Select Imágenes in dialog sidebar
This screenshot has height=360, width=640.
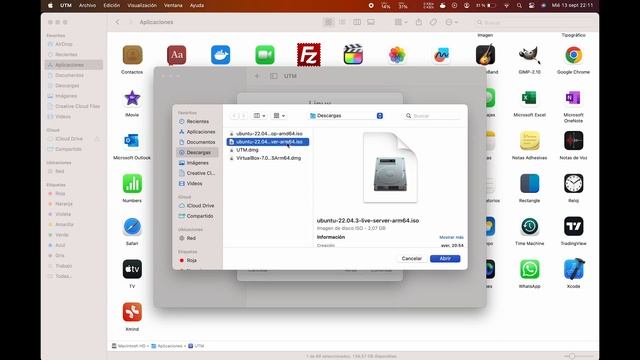click(197, 163)
